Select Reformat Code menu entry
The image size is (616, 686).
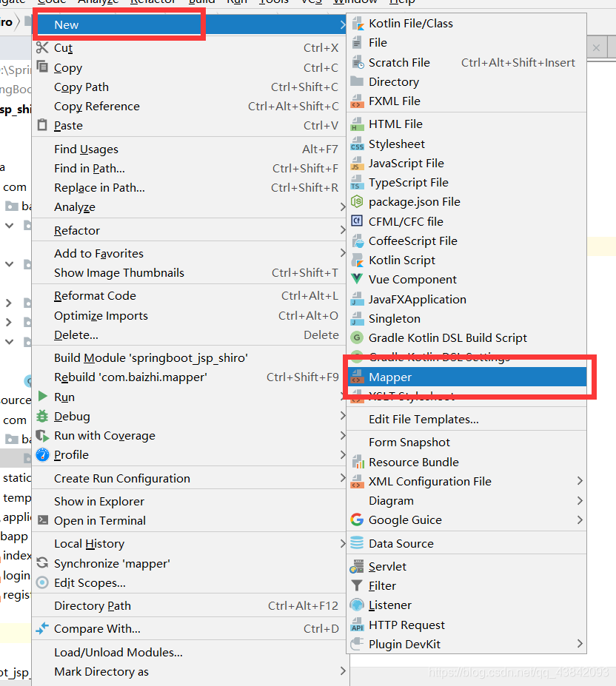coord(188,296)
